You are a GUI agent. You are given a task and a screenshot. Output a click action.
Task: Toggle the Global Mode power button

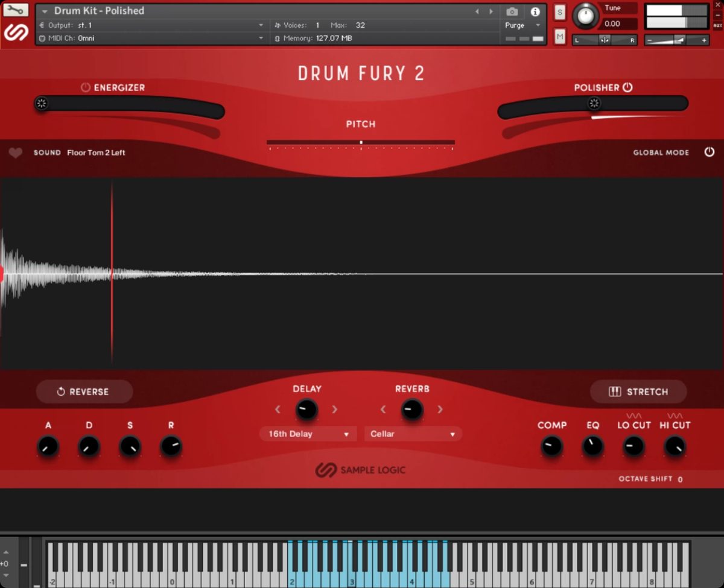710,152
